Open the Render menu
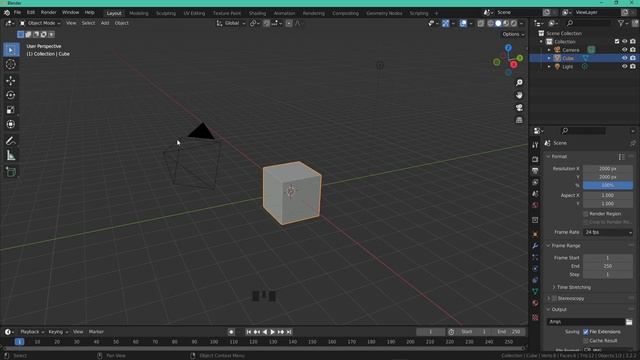This screenshot has width=640, height=360. coord(48,13)
